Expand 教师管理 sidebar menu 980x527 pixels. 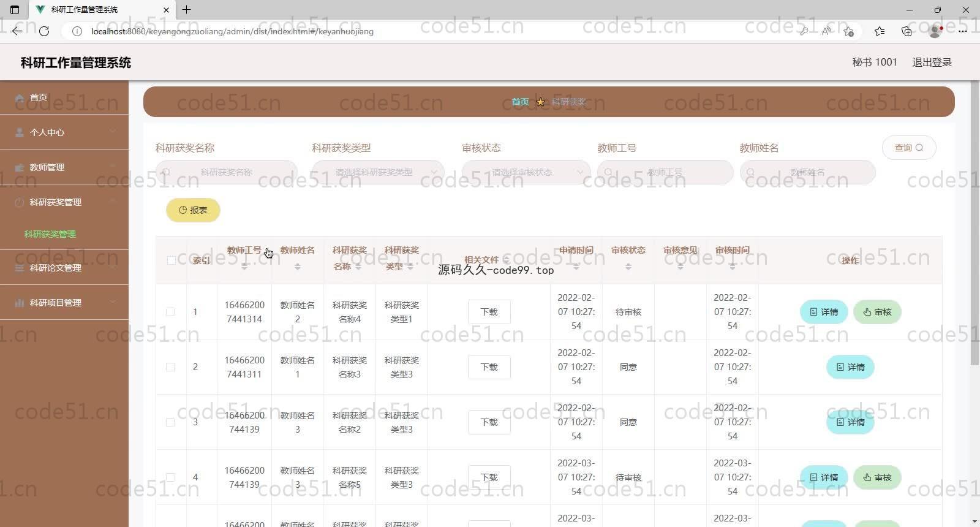(64, 167)
